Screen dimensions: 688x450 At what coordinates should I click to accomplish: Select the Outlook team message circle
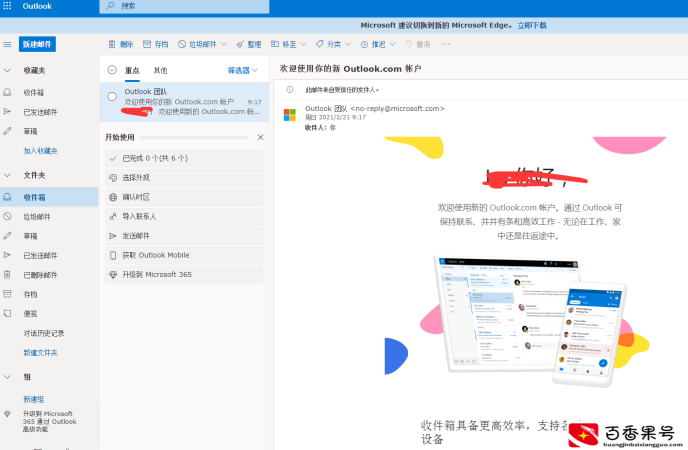point(112,96)
